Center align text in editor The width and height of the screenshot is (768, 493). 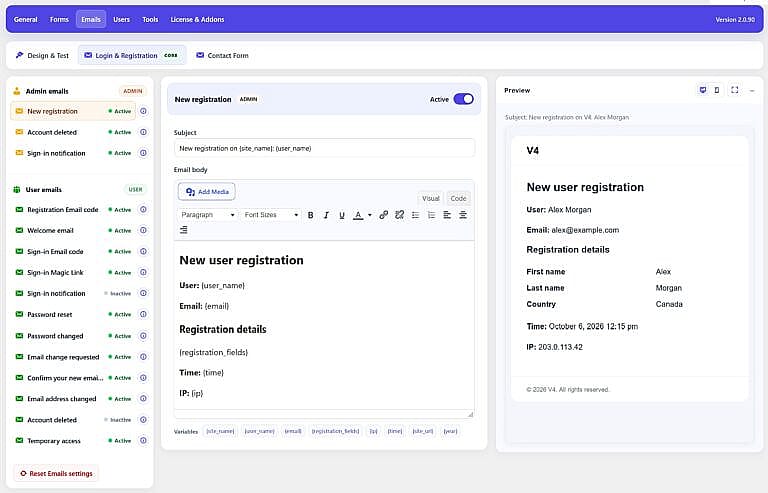(463, 215)
